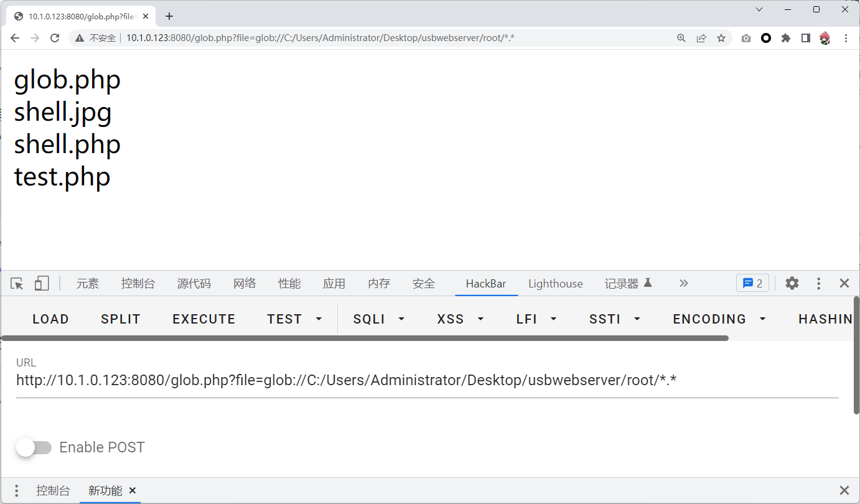
Task: Switch to the Lighthouse tab
Action: click(555, 284)
